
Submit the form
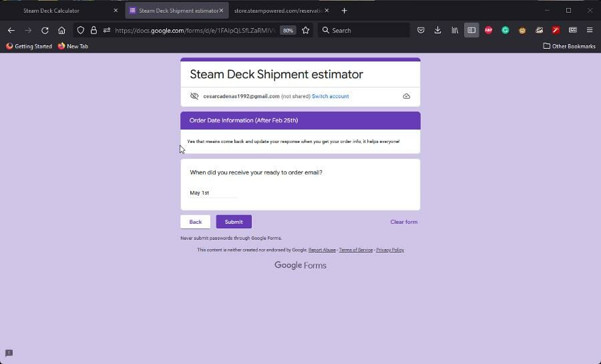[x=234, y=222]
